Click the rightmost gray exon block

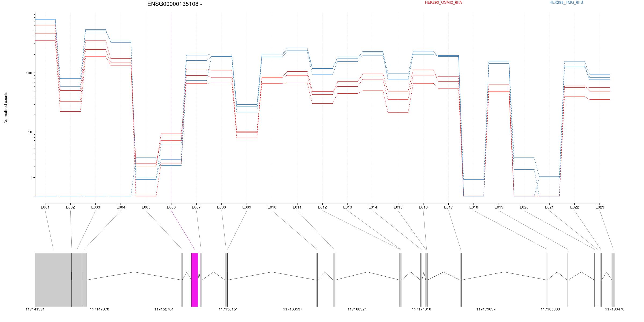613,280
